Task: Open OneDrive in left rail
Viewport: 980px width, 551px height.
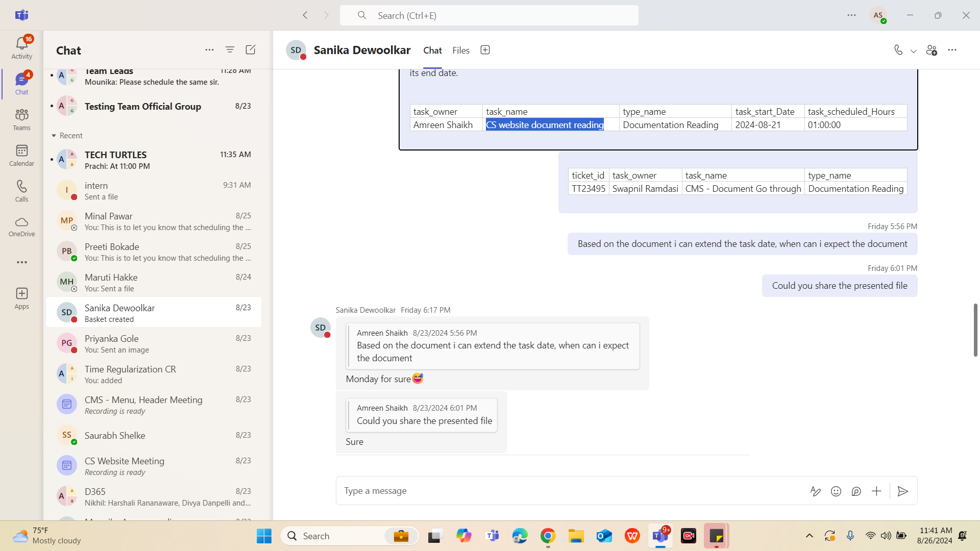Action: 21,226
